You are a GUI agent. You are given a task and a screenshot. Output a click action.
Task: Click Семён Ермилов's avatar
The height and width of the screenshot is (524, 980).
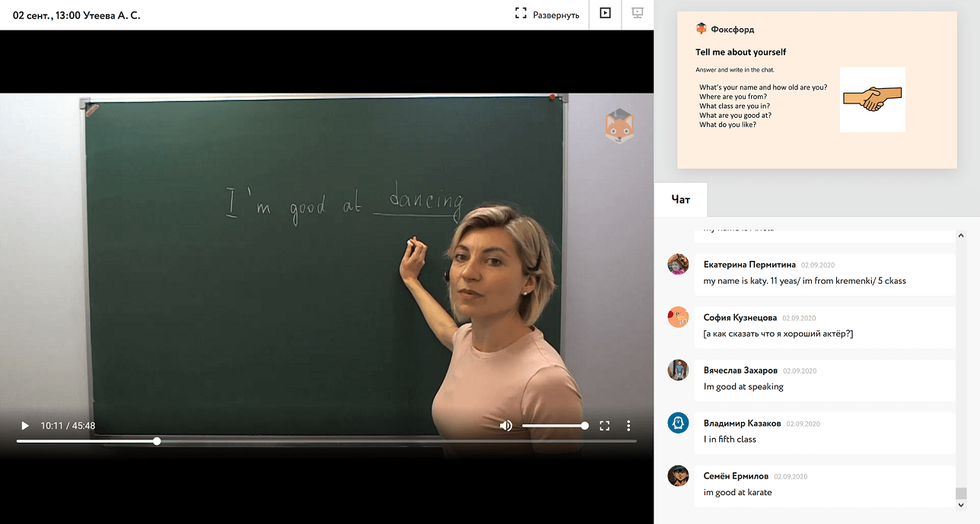click(678, 476)
